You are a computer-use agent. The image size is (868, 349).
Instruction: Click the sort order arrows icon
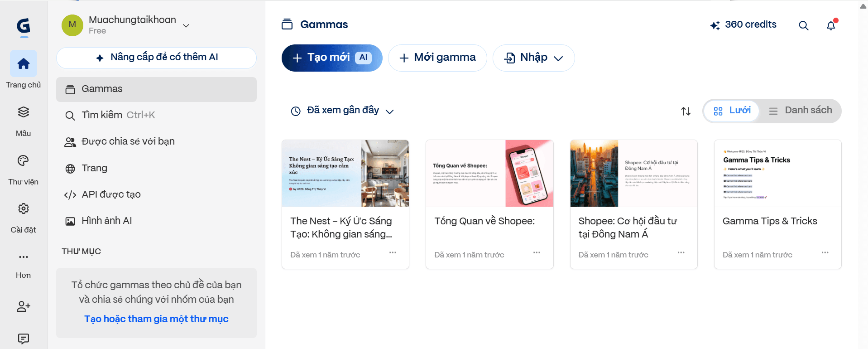click(x=686, y=111)
